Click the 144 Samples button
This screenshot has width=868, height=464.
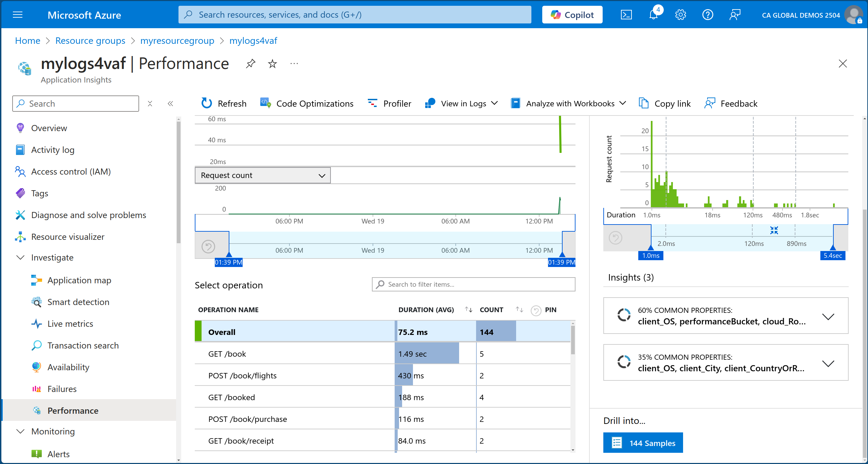coord(643,443)
